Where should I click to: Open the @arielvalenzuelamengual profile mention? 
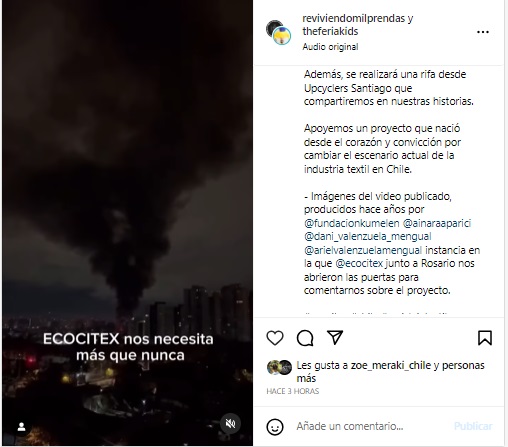(x=363, y=250)
